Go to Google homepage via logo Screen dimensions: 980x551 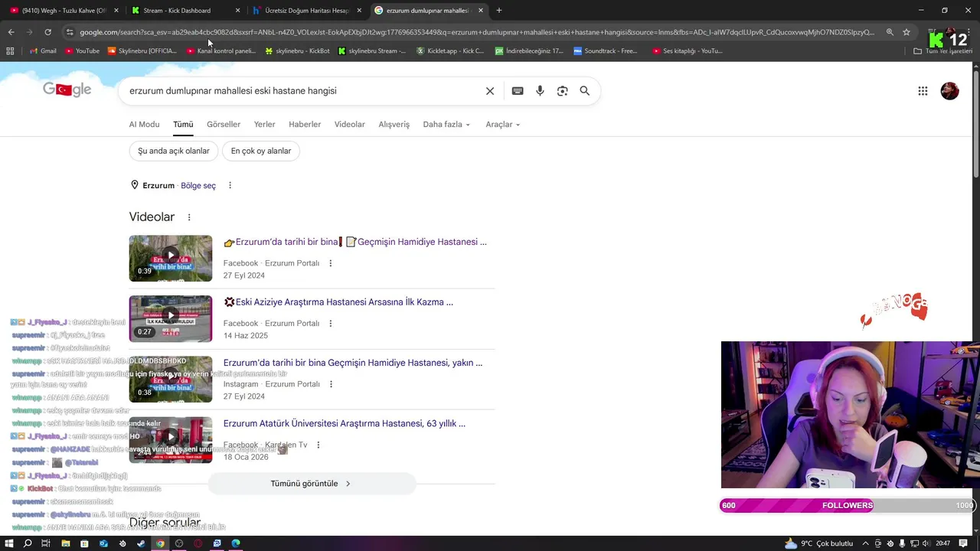point(67,90)
